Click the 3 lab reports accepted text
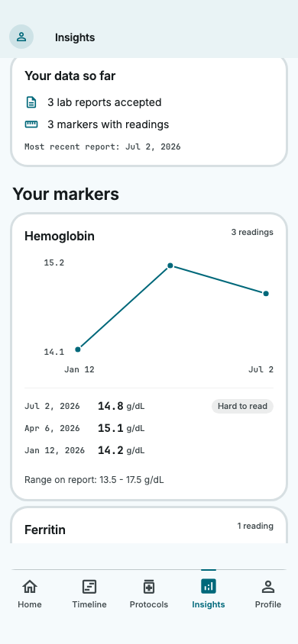Viewport: 298px width, 644px height. tap(105, 102)
